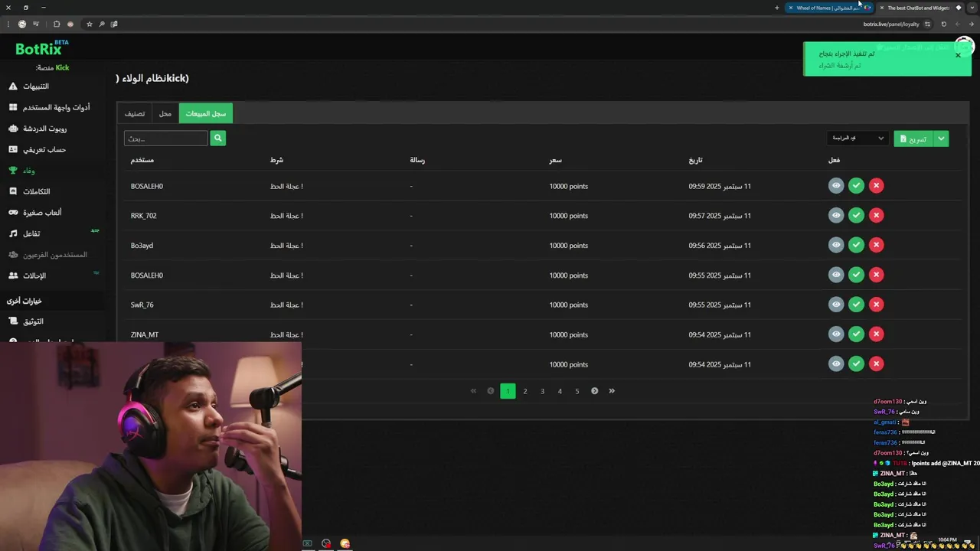The image size is (980, 551).
Task: Approve the ZINA_MT purchase
Action: click(x=856, y=334)
